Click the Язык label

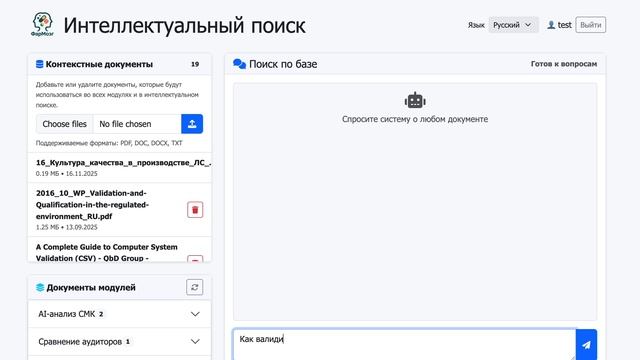point(476,25)
